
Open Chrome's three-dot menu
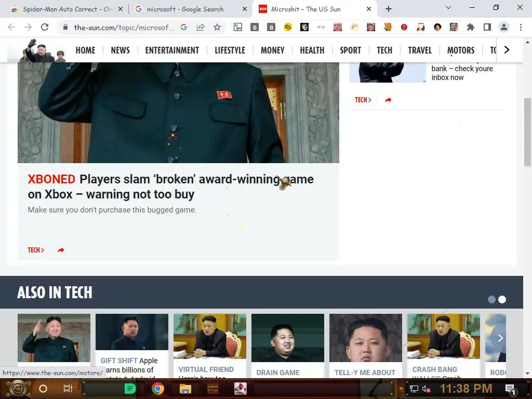coord(521,27)
